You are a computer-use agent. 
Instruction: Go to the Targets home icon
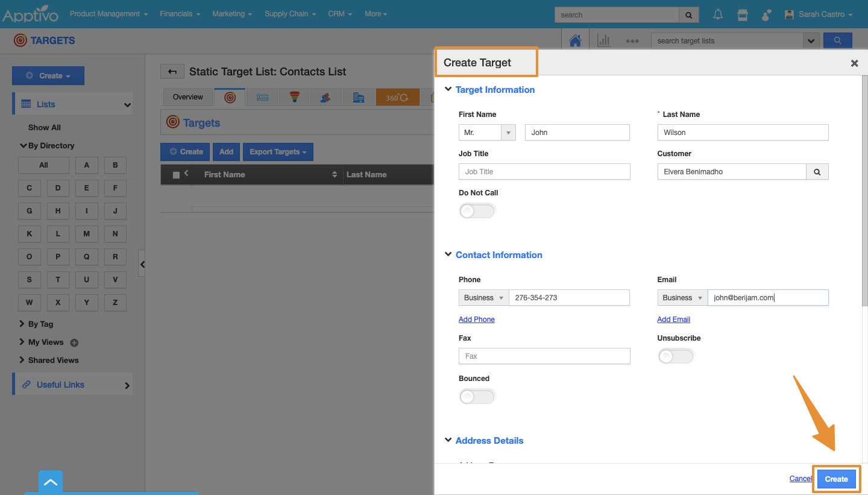coord(575,40)
